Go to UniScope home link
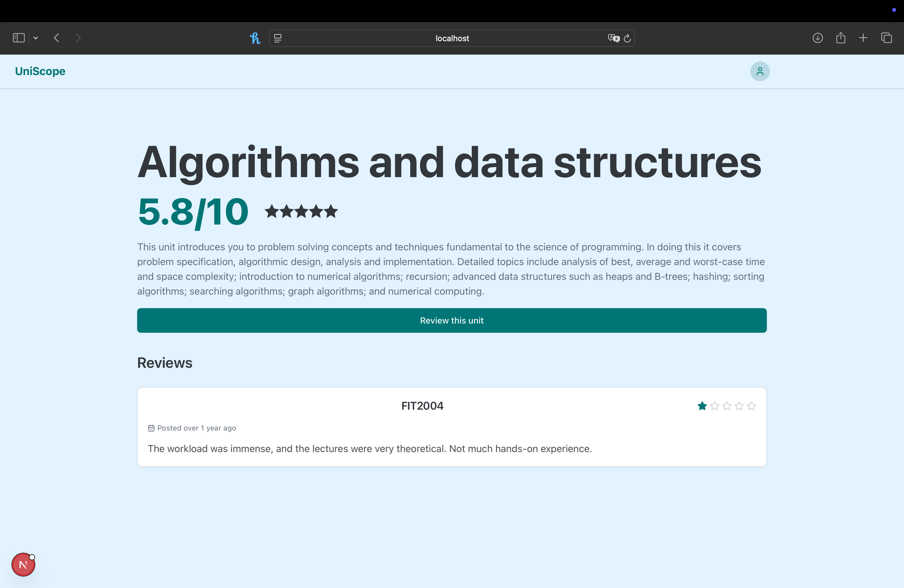This screenshot has height=588, width=904. (x=40, y=71)
